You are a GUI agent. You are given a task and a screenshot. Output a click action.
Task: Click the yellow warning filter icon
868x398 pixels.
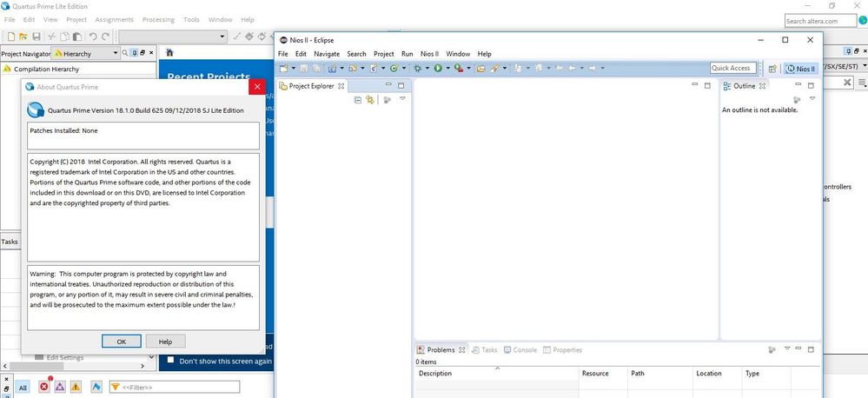pyautogui.click(x=76, y=387)
